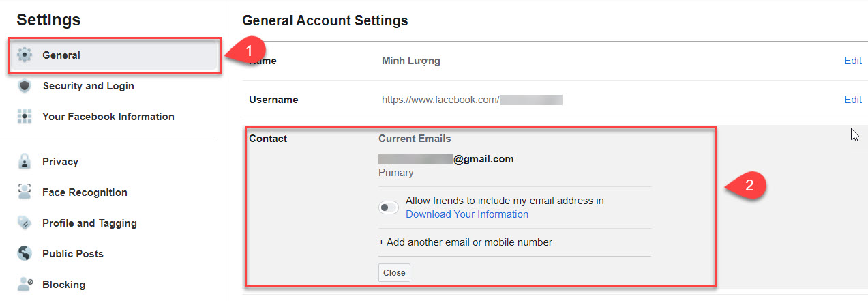Edit the Username field
The width and height of the screenshot is (868, 301).
[x=853, y=100]
